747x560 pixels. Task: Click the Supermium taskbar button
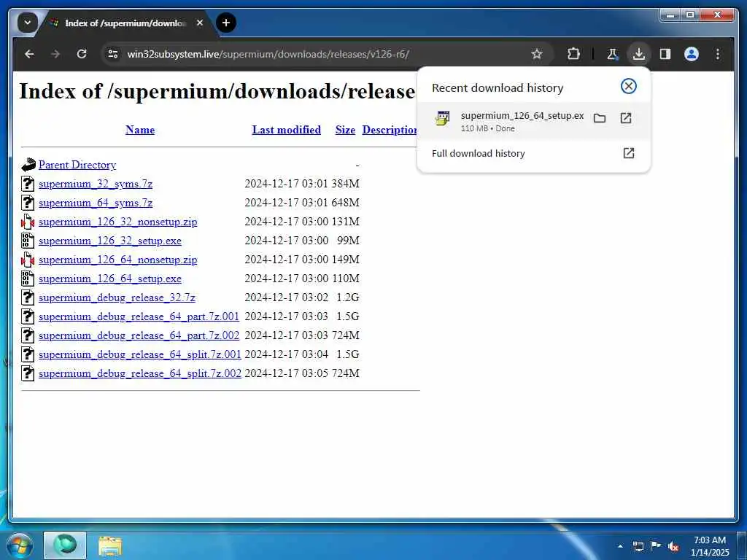(65, 545)
